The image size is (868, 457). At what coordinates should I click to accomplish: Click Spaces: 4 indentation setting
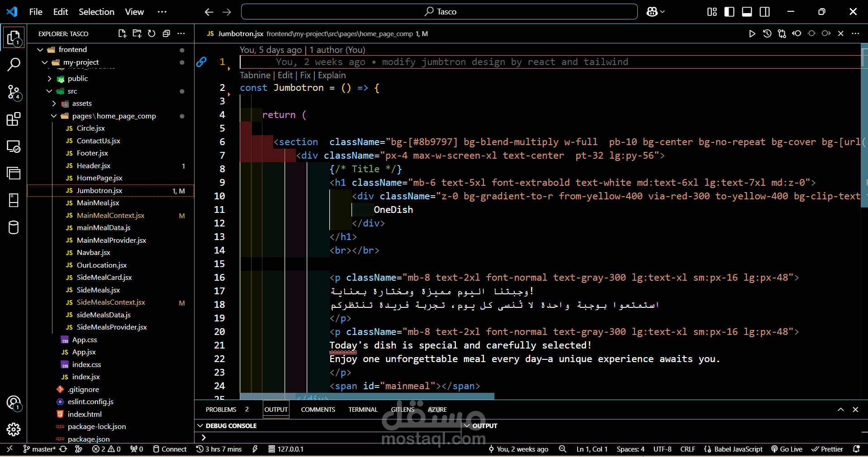point(630,449)
